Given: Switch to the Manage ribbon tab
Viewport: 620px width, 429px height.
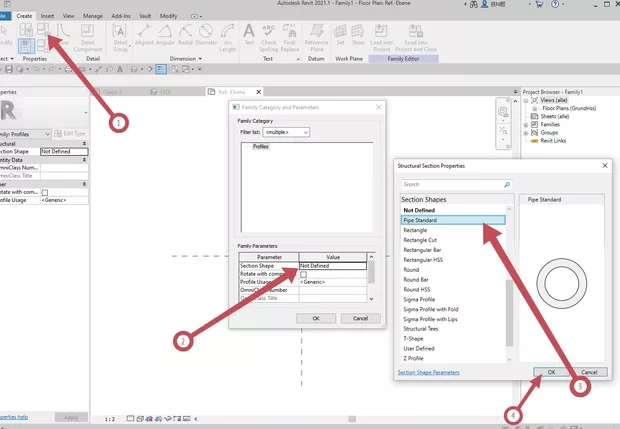Looking at the screenshot, I should (92, 16).
